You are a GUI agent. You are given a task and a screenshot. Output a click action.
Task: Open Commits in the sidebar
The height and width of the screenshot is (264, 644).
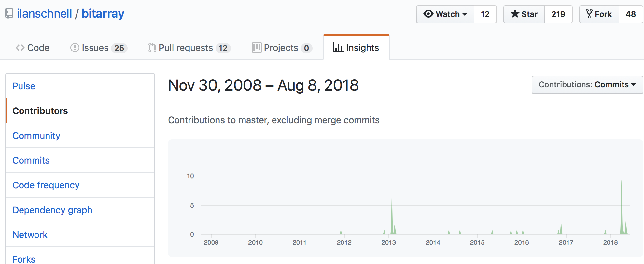point(80,160)
